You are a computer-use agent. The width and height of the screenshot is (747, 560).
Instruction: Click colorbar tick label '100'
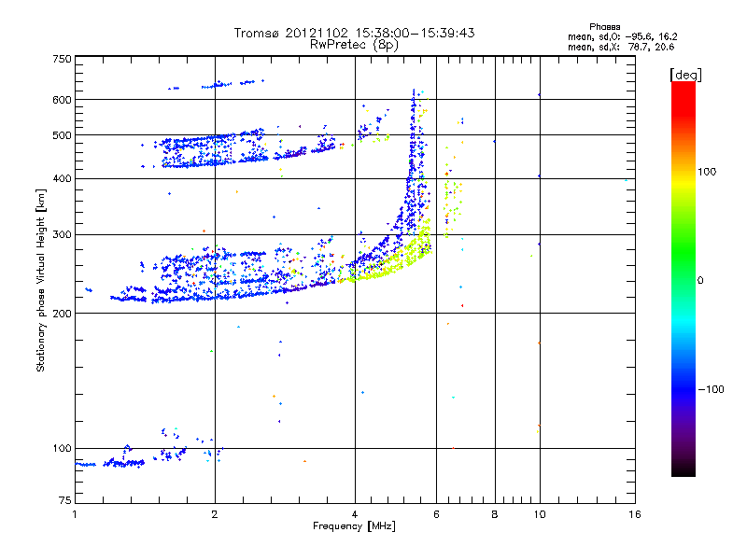[x=707, y=172]
